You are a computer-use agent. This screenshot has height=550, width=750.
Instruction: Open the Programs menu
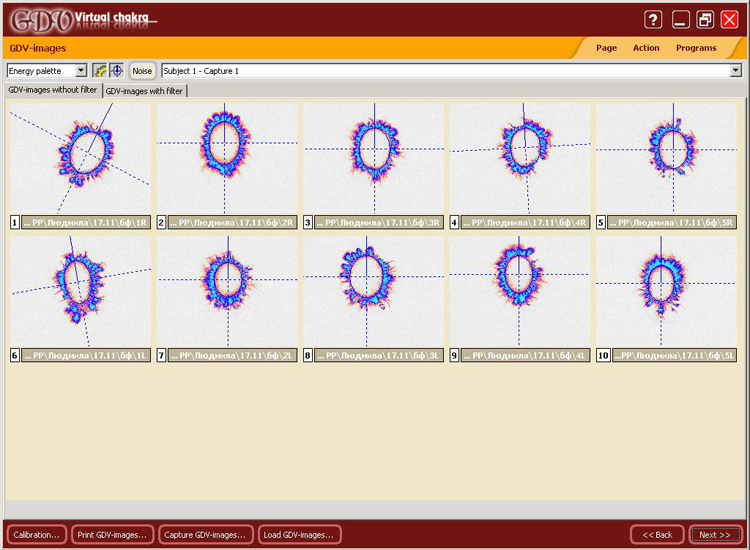point(695,48)
